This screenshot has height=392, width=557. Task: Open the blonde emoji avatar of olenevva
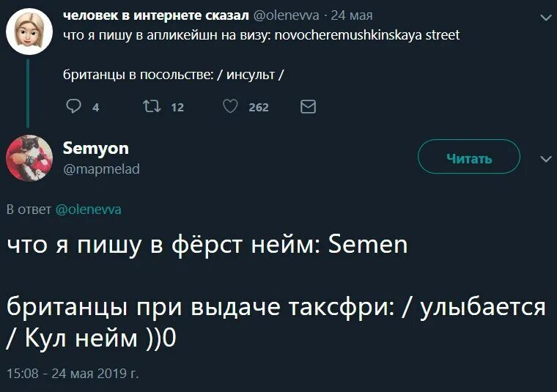(29, 32)
